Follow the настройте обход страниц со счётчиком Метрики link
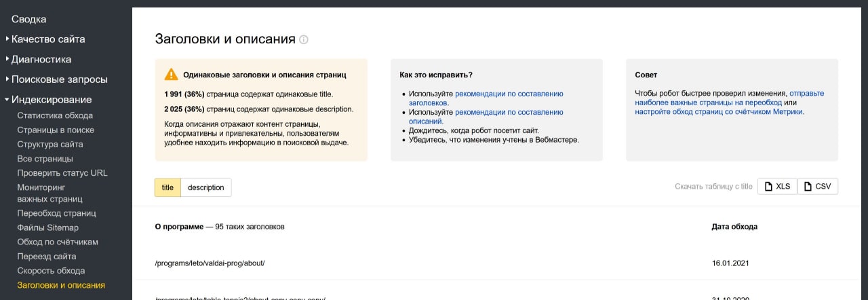Viewport: 868px width, 300px height. (719, 112)
